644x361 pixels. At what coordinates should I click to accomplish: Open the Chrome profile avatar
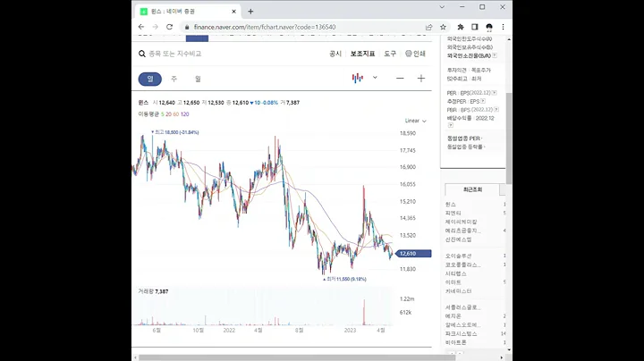(x=488, y=27)
